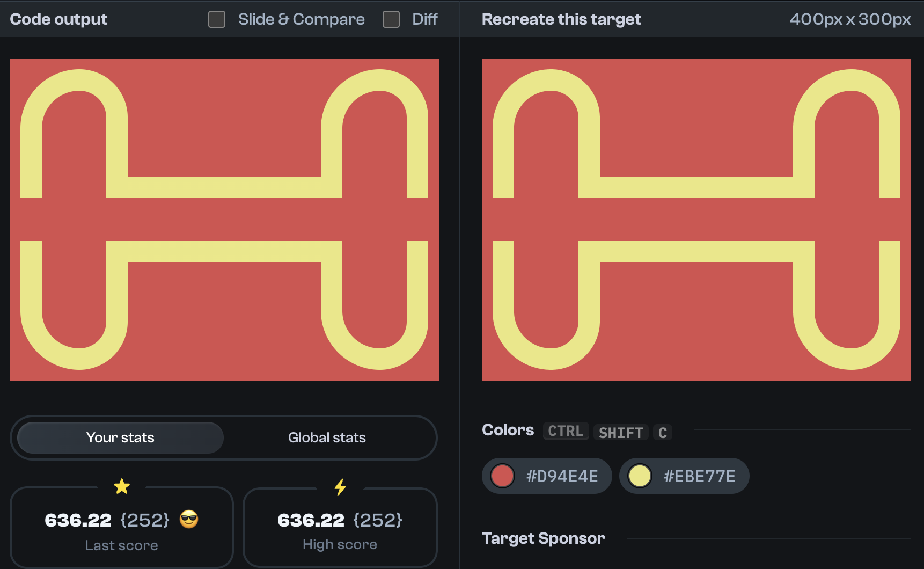Toggle Slide & Compare off after enabling
The width and height of the screenshot is (924, 569).
pyautogui.click(x=217, y=19)
